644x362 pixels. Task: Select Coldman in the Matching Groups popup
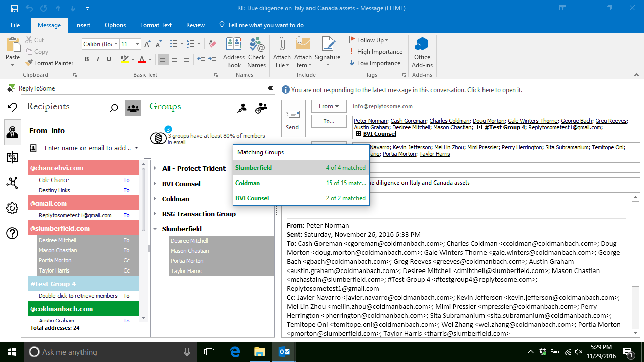[x=301, y=183]
